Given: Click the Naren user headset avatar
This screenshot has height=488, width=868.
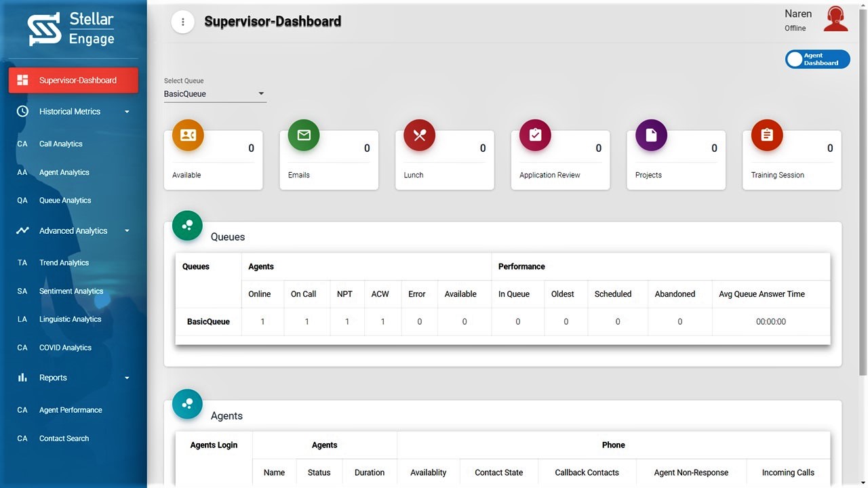Looking at the screenshot, I should [x=835, y=20].
